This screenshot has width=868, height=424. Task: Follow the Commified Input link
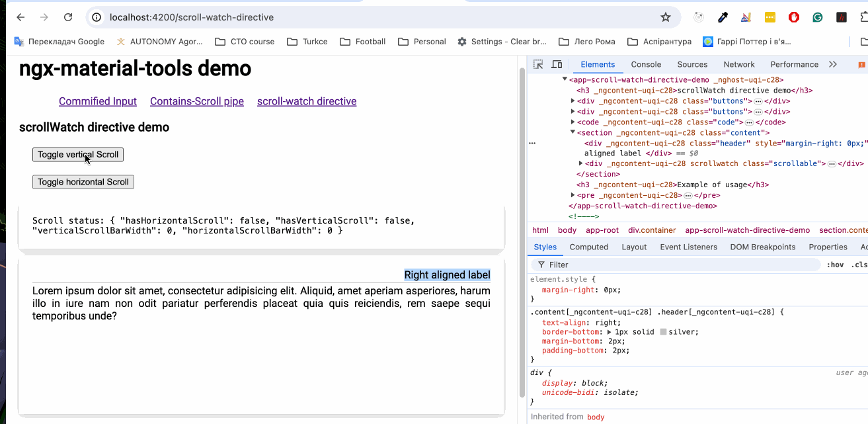click(x=98, y=101)
